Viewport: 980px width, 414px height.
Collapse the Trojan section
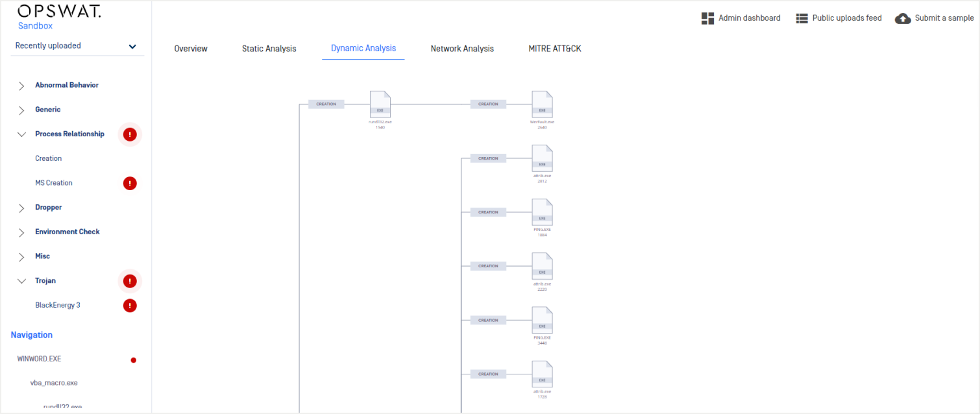coord(21,281)
